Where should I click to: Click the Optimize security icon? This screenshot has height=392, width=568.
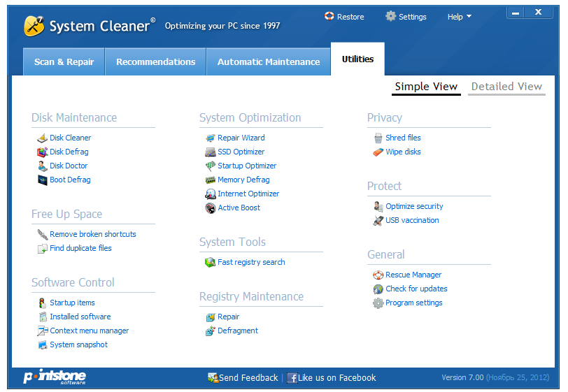pos(378,206)
